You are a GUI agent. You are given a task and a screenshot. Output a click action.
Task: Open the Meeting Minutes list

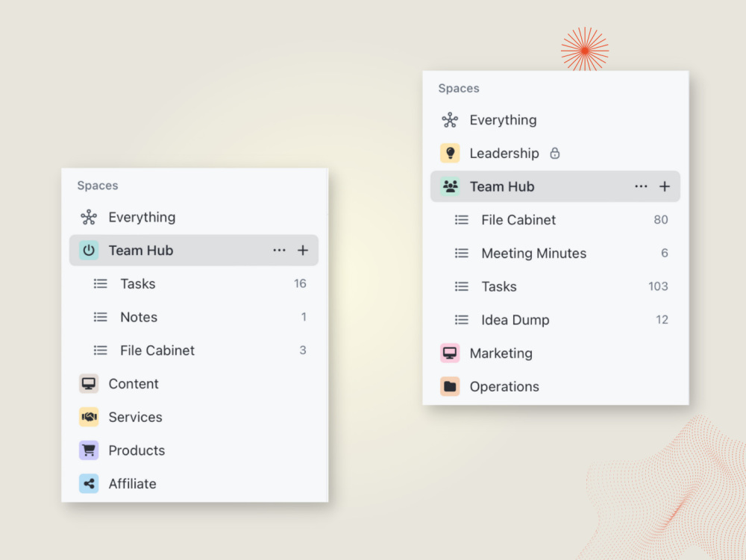click(x=534, y=253)
